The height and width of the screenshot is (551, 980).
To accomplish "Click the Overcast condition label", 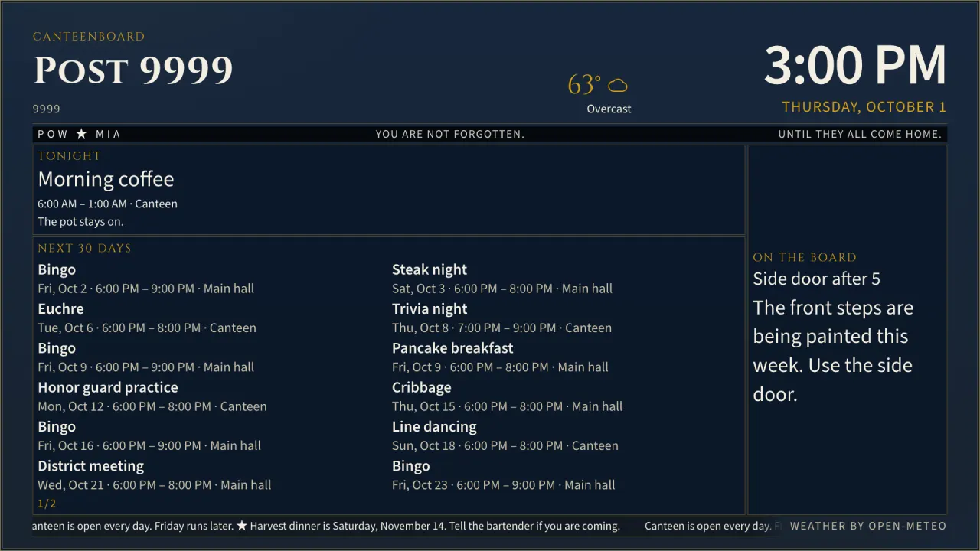I will click(x=609, y=109).
